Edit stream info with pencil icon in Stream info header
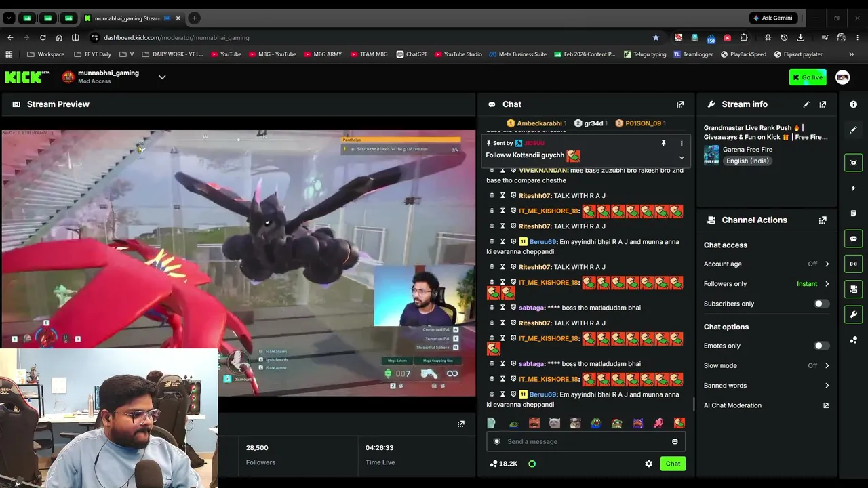Screen dimensions: 868x488 pyautogui.click(x=806, y=104)
